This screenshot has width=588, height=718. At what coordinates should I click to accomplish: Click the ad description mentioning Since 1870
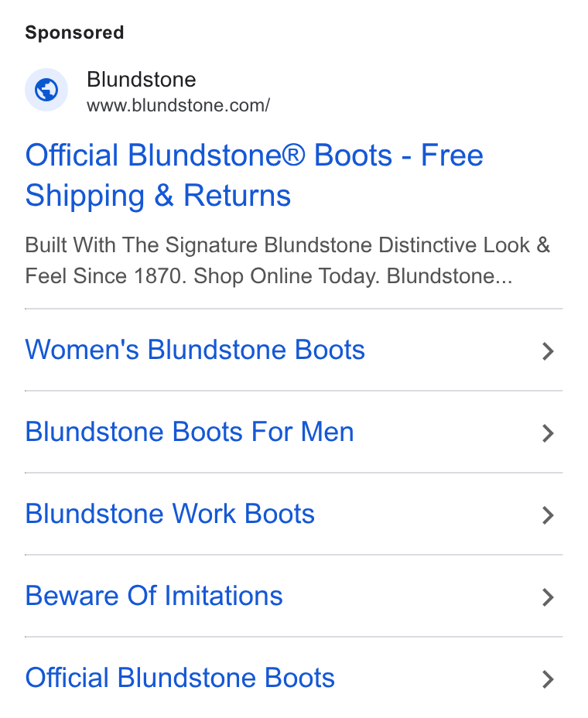coord(288,260)
